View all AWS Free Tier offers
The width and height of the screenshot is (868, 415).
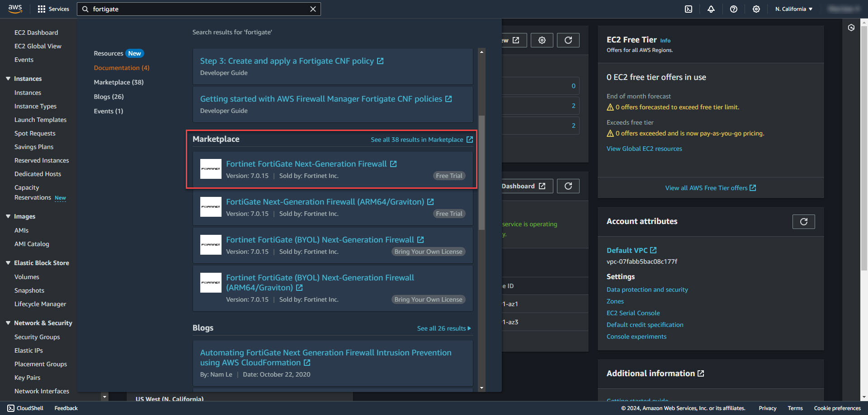pyautogui.click(x=711, y=188)
